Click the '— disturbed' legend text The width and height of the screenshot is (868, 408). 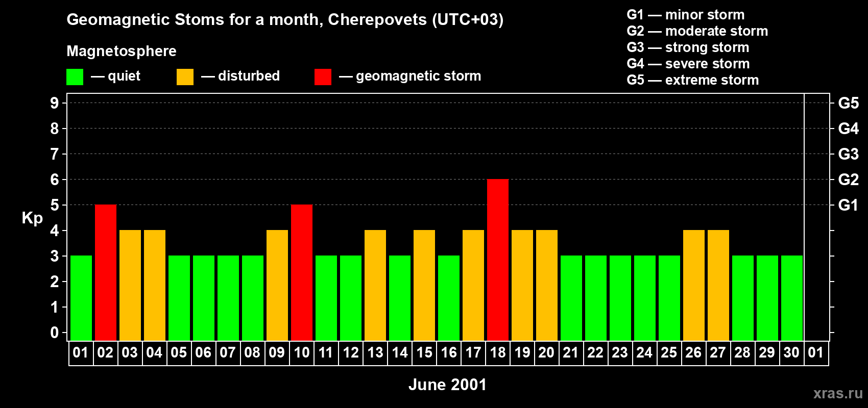(240, 76)
